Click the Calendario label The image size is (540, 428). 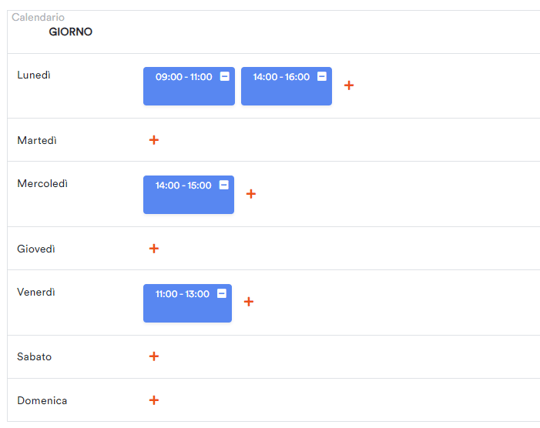[38, 17]
